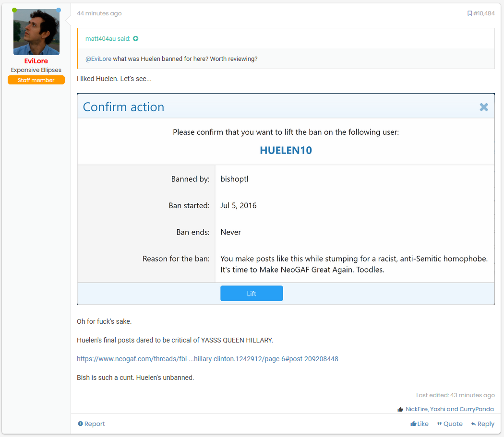504x437 pixels.
Task: Click the 'bishoptl' banned-by value
Action: click(x=234, y=179)
